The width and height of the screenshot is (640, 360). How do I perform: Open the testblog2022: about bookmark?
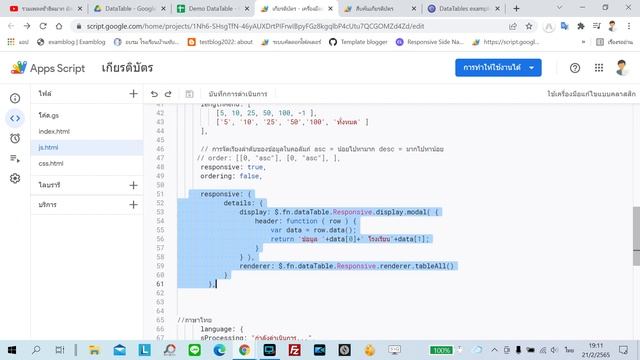[220, 42]
